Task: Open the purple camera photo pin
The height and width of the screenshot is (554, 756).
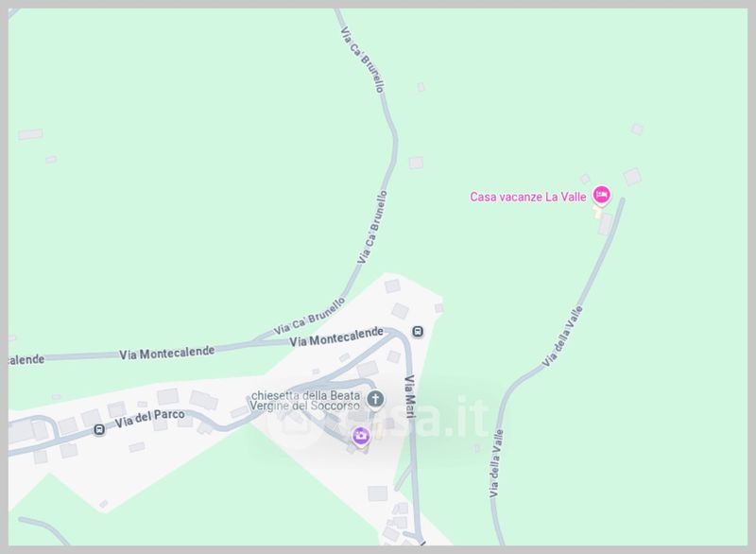Action: click(x=361, y=437)
